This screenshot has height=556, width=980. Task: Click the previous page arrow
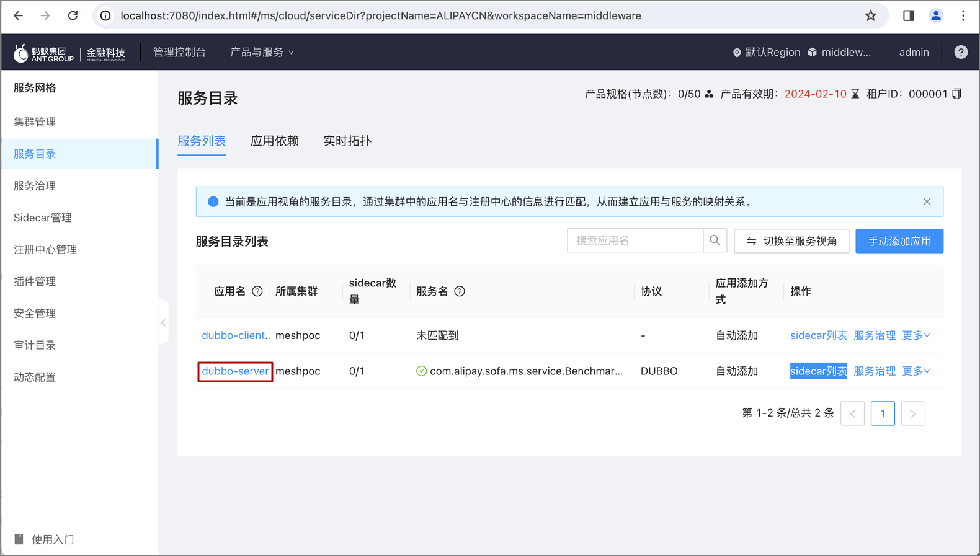point(852,413)
